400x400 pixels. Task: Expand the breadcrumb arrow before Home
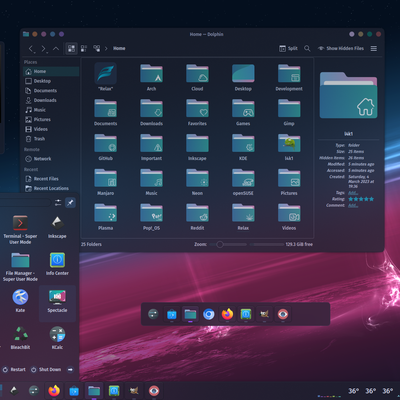pyautogui.click(x=106, y=49)
